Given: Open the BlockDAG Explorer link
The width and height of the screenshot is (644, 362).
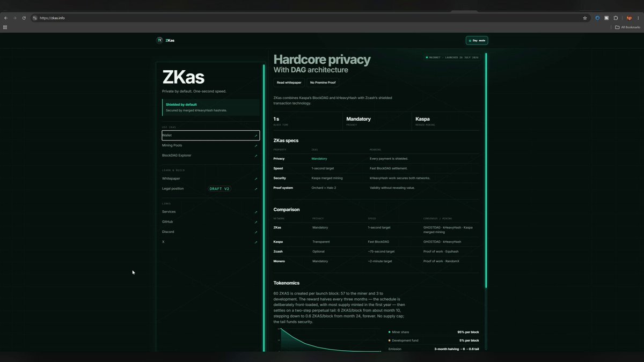Looking at the screenshot, I should (x=210, y=156).
